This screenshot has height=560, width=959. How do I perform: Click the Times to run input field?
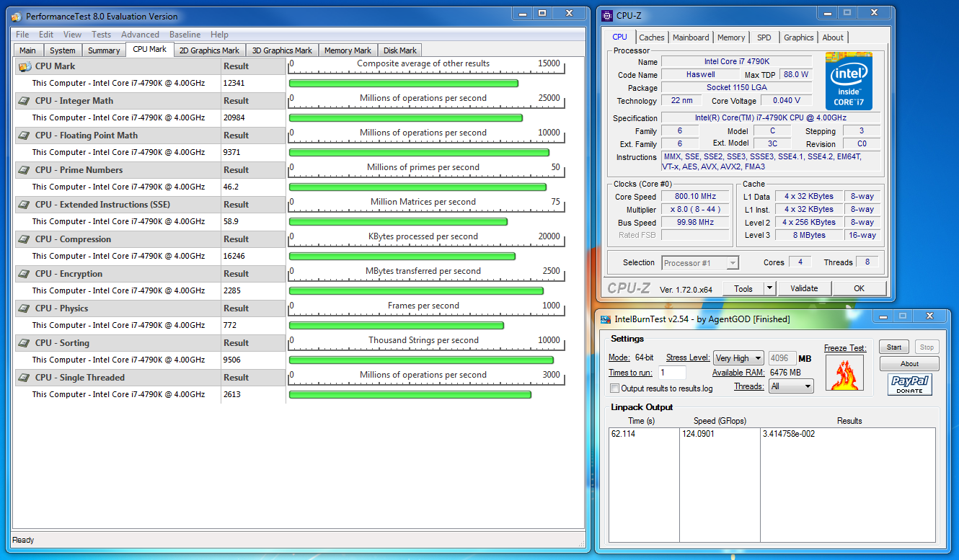pos(672,373)
